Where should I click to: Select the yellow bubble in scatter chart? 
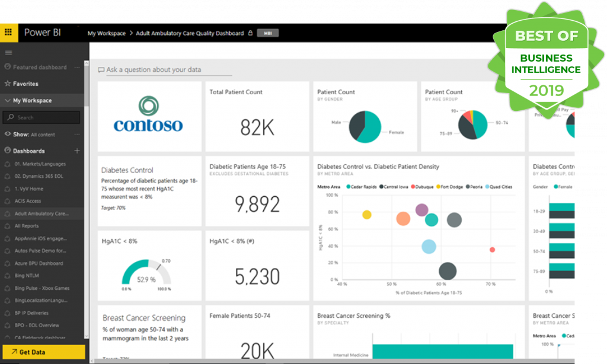click(366, 215)
